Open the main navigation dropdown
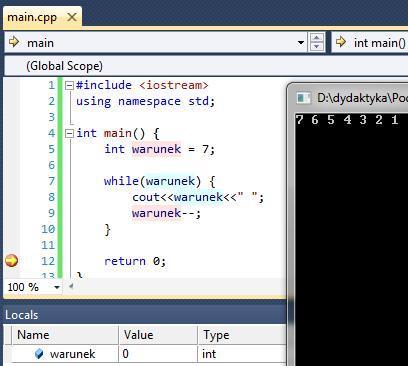The height and width of the screenshot is (366, 408). click(301, 43)
